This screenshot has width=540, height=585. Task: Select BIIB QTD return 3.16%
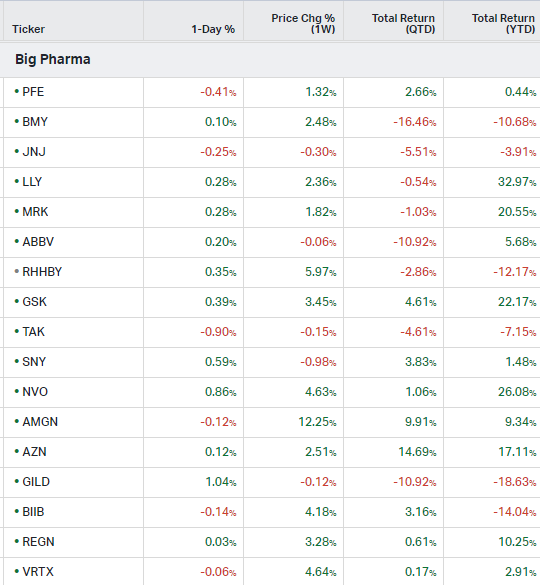pos(421,512)
